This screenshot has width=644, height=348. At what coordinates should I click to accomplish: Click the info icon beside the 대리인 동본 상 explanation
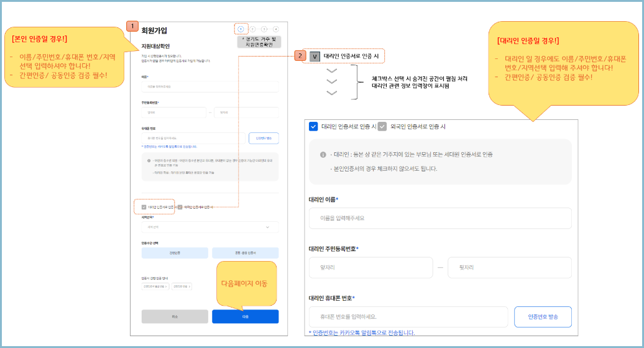point(323,155)
